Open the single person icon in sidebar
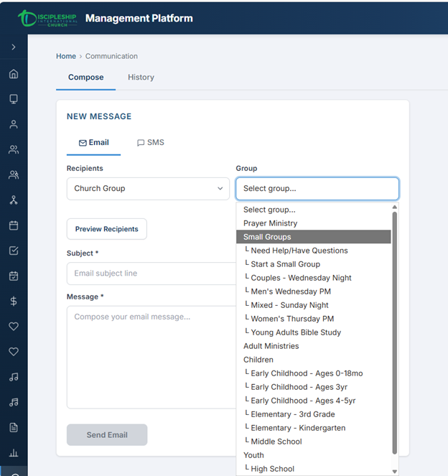 (14, 124)
